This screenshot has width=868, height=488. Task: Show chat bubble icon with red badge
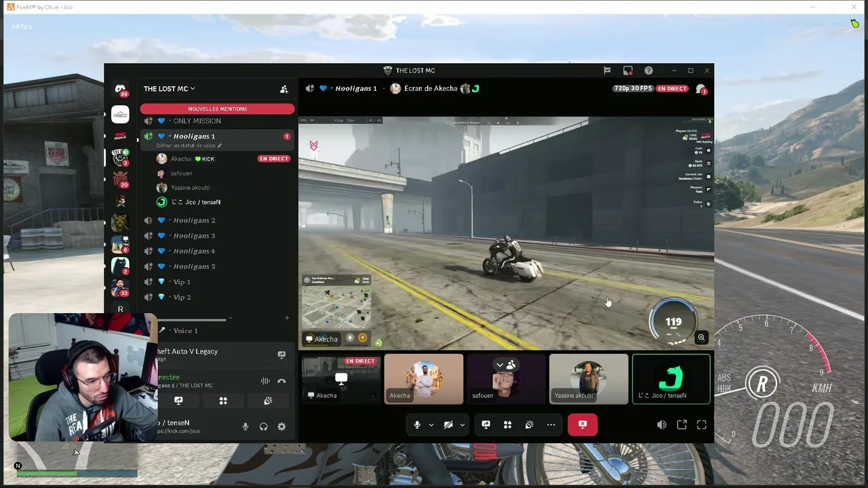701,89
